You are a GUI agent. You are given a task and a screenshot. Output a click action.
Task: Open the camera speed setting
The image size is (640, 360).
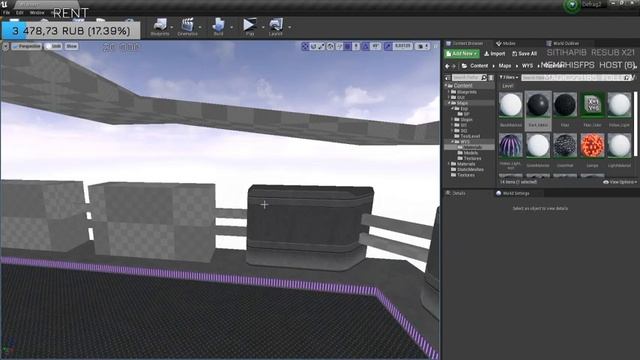point(422,47)
